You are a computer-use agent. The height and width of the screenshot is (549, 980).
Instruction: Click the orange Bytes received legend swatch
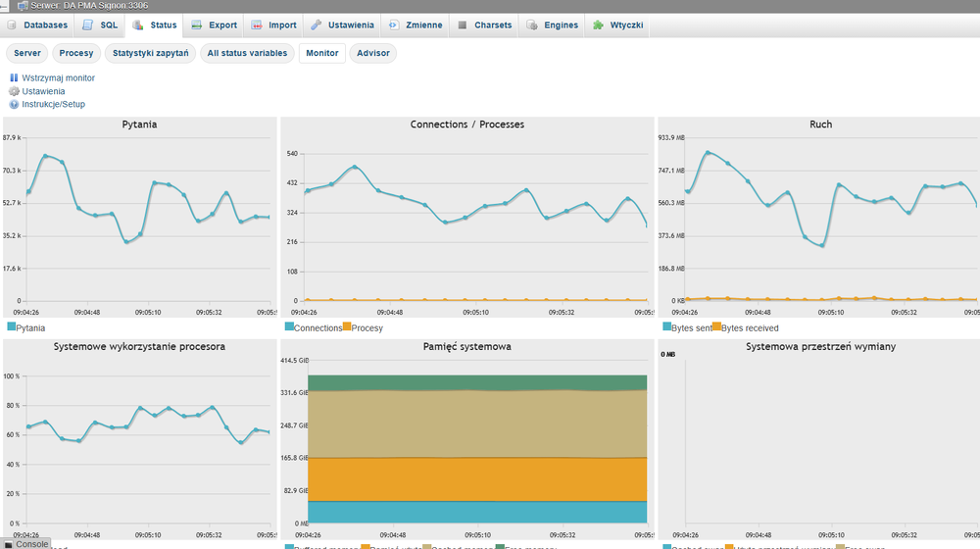coord(716,326)
